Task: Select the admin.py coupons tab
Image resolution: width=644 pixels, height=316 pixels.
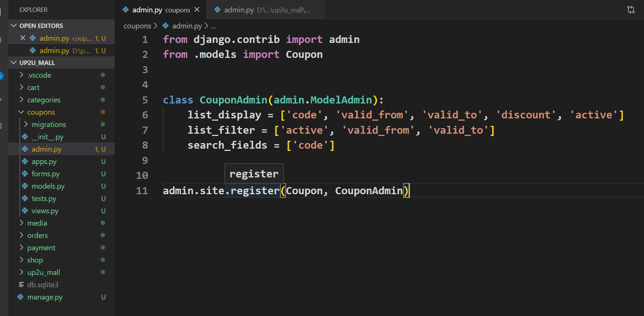Action: pos(161,10)
